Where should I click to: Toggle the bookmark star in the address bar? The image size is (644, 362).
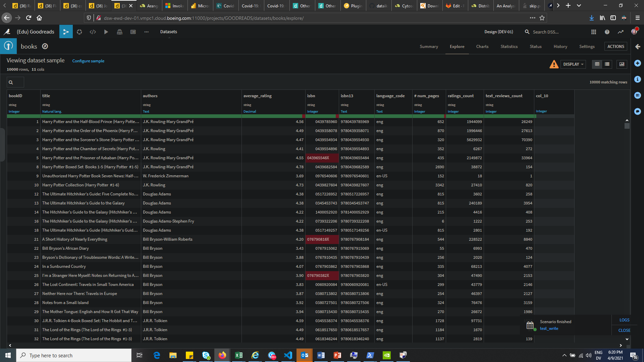[x=542, y=18]
